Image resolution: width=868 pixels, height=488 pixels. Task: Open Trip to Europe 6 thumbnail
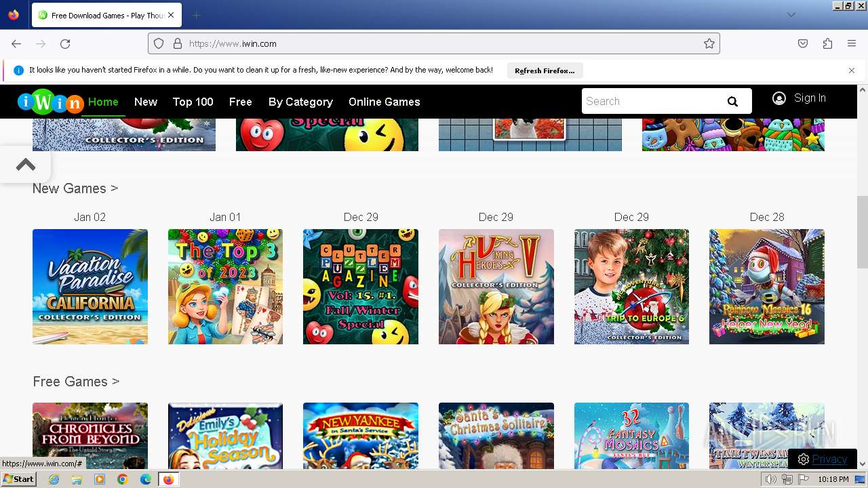pyautogui.click(x=631, y=287)
